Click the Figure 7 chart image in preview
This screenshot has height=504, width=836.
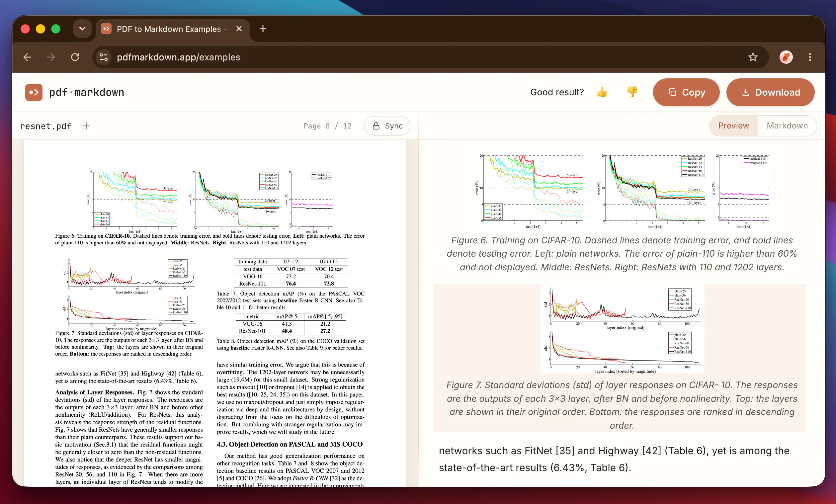pyautogui.click(x=622, y=329)
